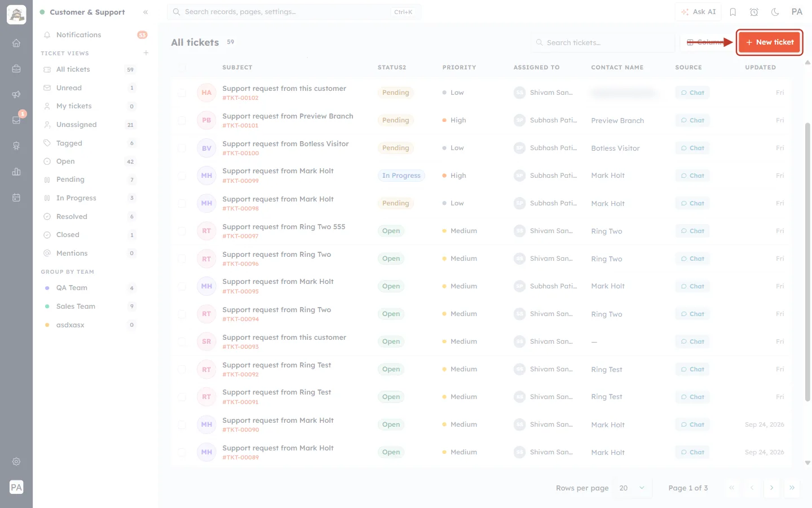Tick the checkbox for ticket TKT-00102

pos(182,93)
